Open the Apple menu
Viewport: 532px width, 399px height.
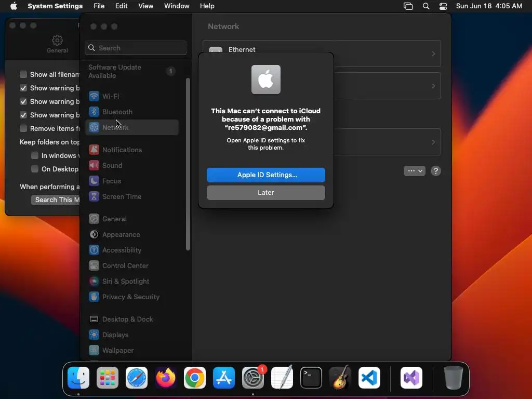14,6
